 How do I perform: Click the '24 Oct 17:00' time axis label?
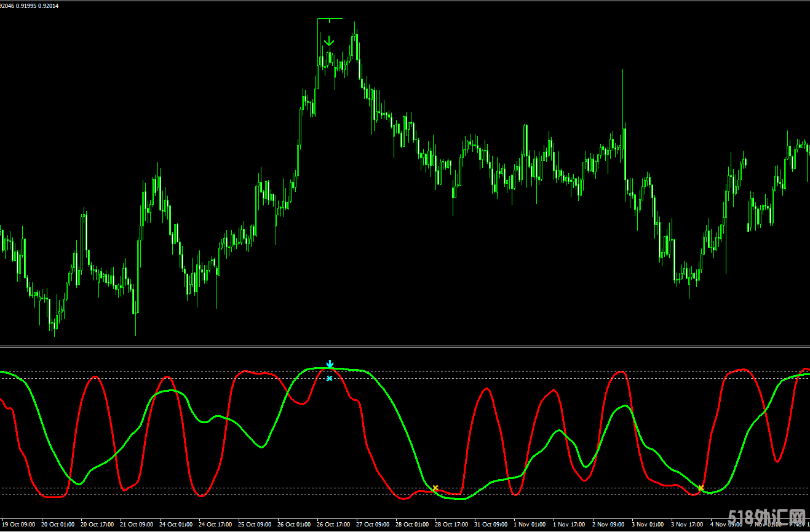[215, 525]
